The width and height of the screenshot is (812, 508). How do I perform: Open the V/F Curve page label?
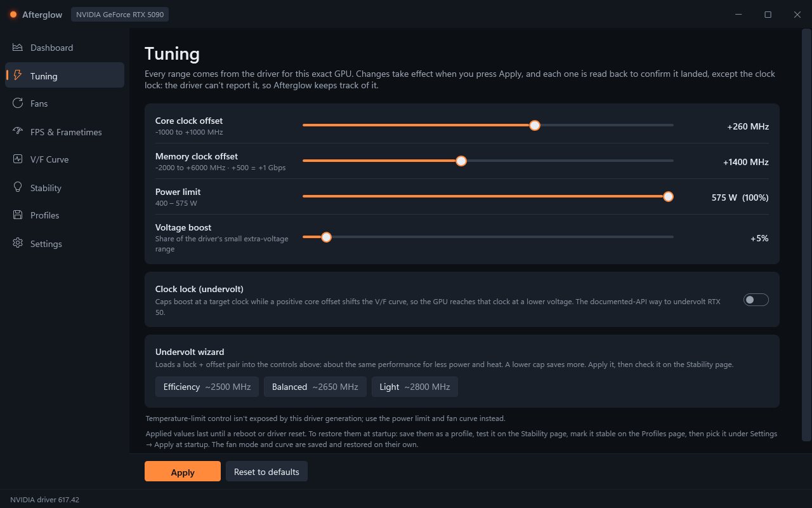49,159
